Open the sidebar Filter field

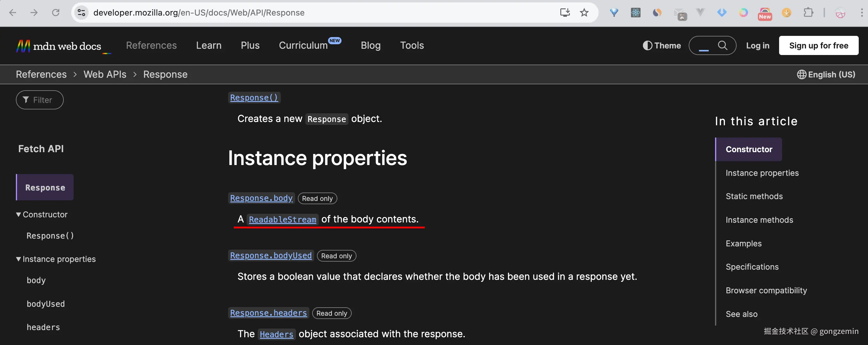(40, 100)
